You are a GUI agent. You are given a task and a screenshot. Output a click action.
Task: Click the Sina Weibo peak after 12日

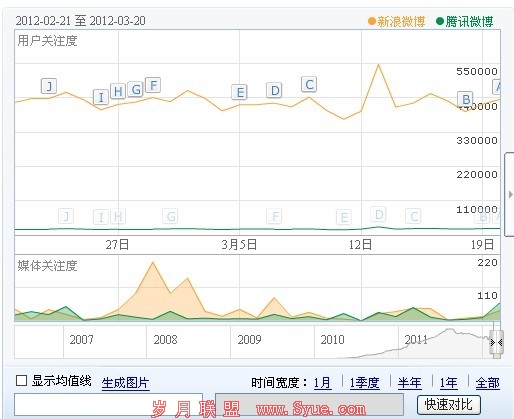pos(379,65)
